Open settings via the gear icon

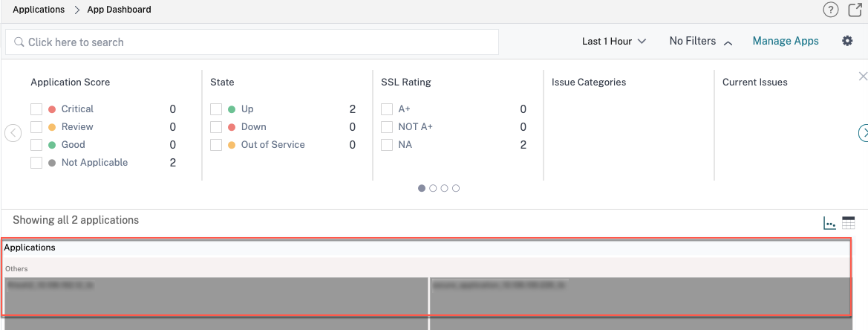point(847,41)
